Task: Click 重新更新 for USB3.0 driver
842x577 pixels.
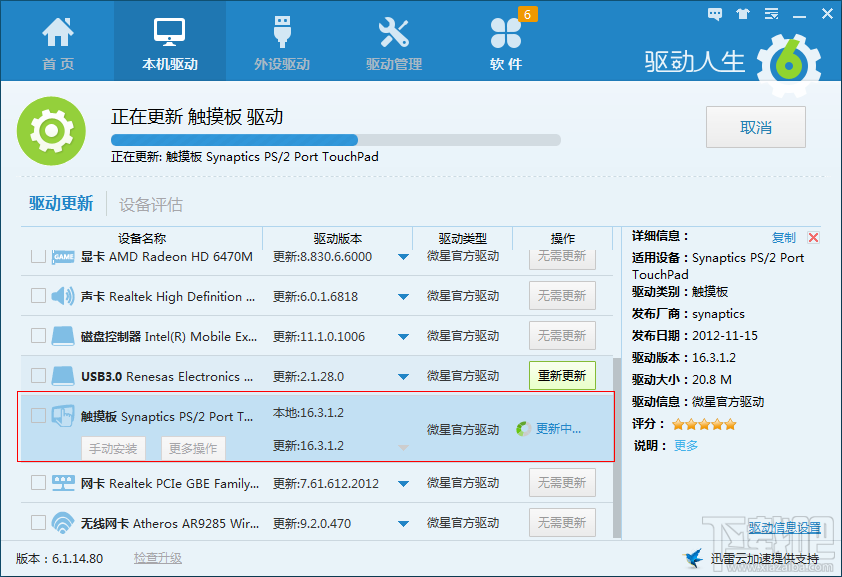Action: (x=562, y=376)
